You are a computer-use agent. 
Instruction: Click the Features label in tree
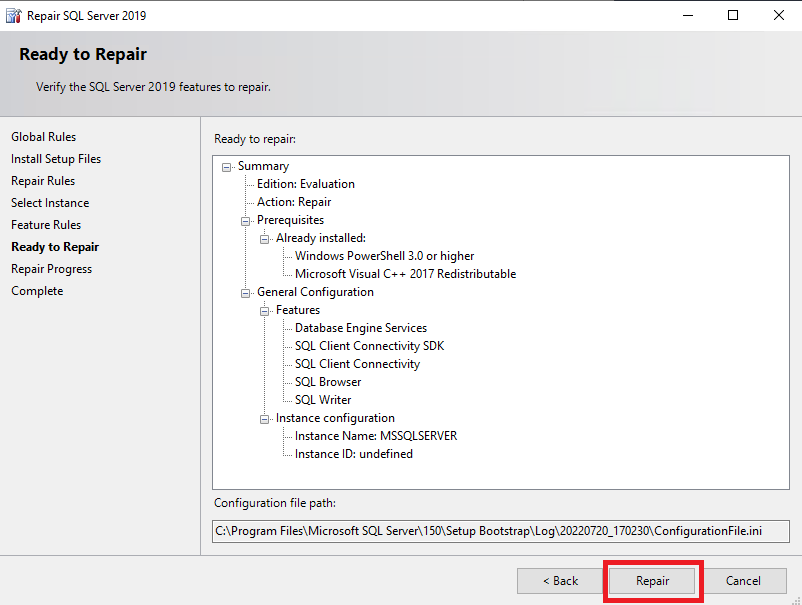pos(298,310)
